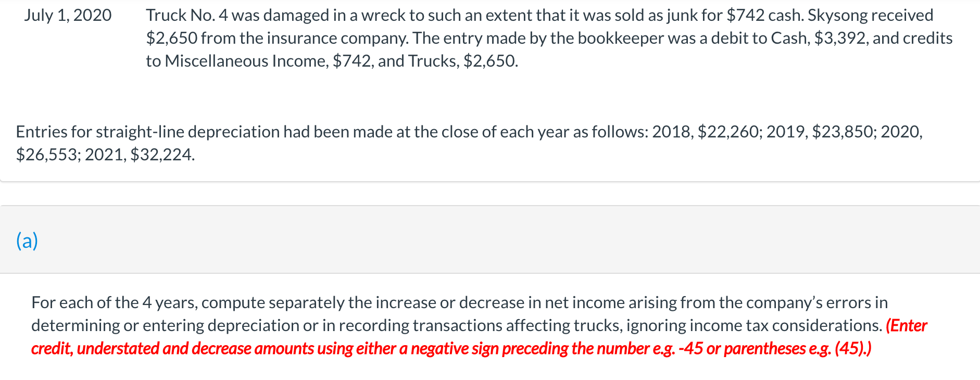Click the July 1, 2020 date
Screen dimensions: 980x380
(68, 15)
